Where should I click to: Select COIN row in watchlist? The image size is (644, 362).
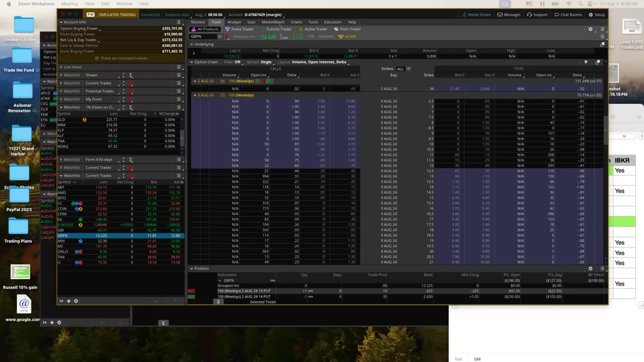[x=120, y=209]
